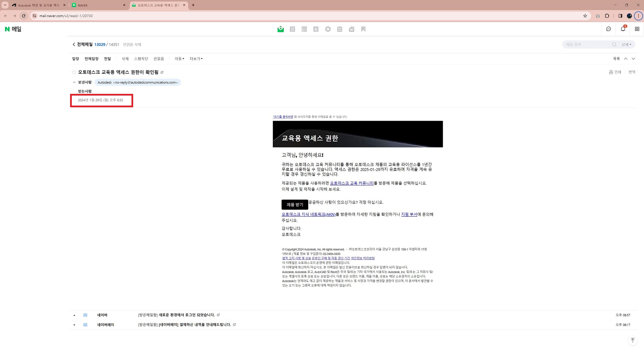
Task: Open the MYBOX cube service icon
Action: click(x=328, y=29)
